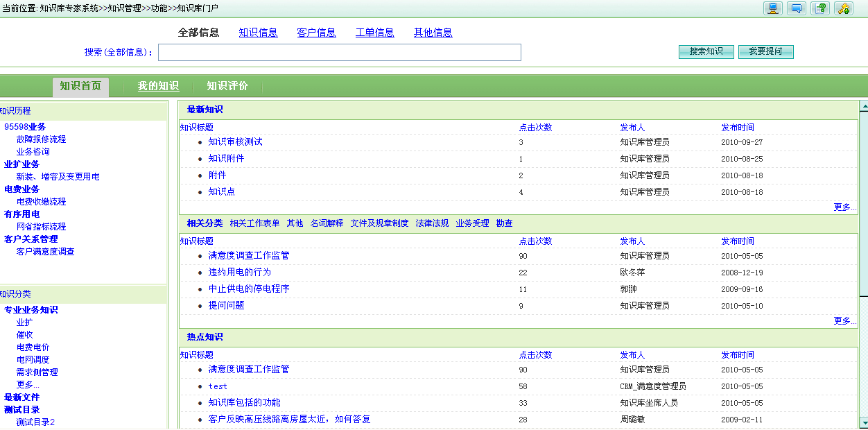Focus the 搜索(全部信息) text field
868x430 pixels.
339,53
